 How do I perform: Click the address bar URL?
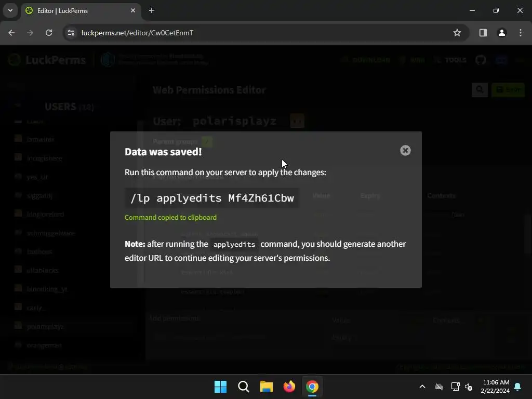pos(137,33)
